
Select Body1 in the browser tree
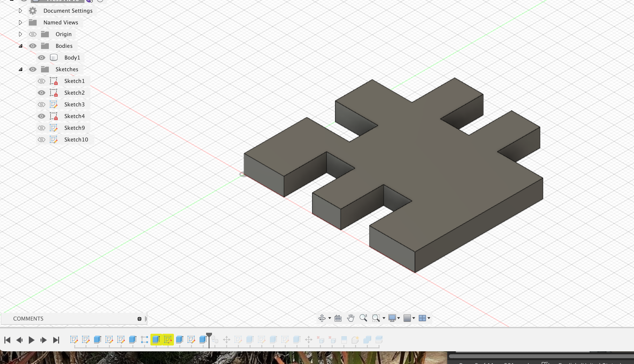pyautogui.click(x=72, y=58)
